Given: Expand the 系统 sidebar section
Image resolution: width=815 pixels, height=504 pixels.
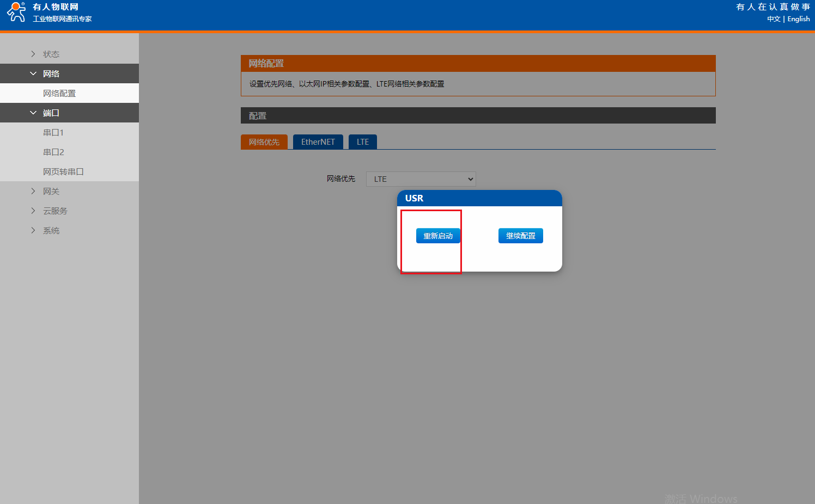Looking at the screenshot, I should tap(51, 230).
